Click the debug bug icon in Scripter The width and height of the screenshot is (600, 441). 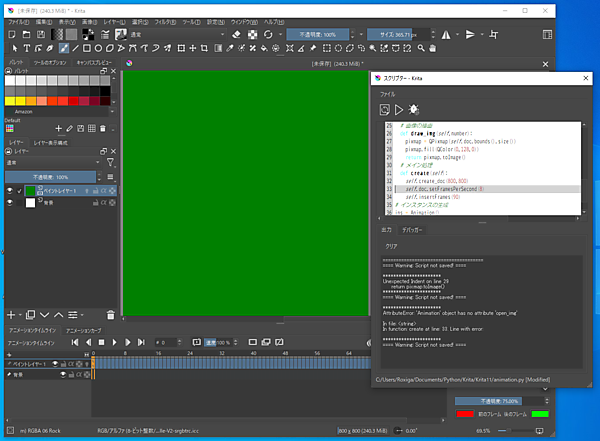[415, 109]
